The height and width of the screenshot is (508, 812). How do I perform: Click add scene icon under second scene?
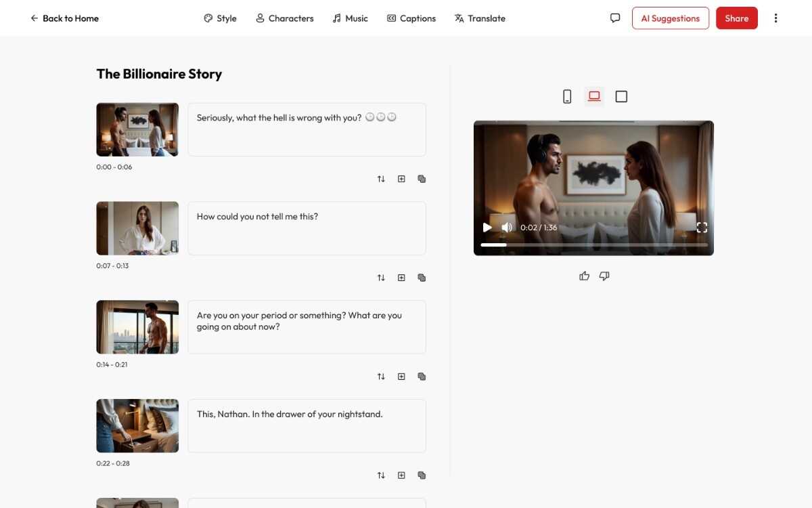(401, 278)
